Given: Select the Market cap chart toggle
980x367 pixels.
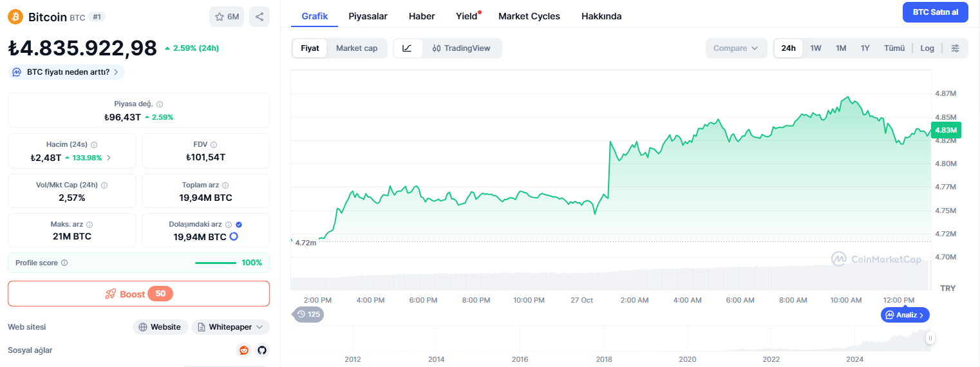Looking at the screenshot, I should [357, 48].
